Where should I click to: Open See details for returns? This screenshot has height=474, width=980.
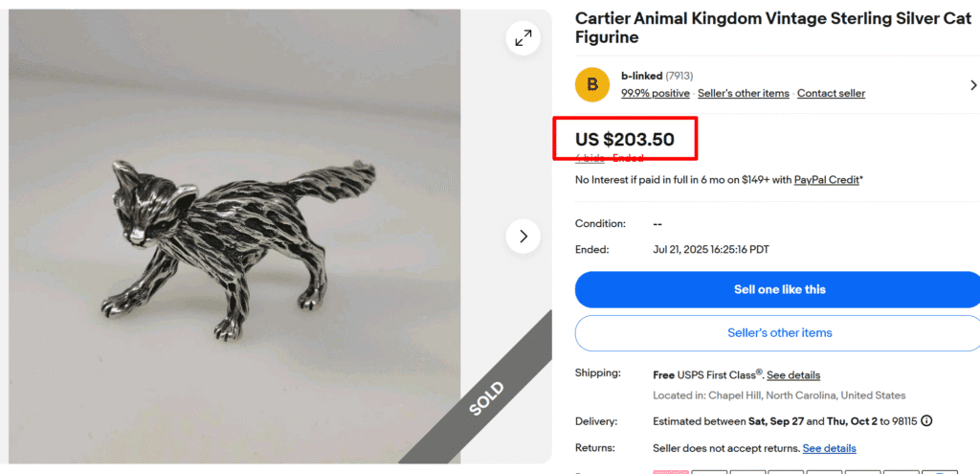[x=829, y=448]
